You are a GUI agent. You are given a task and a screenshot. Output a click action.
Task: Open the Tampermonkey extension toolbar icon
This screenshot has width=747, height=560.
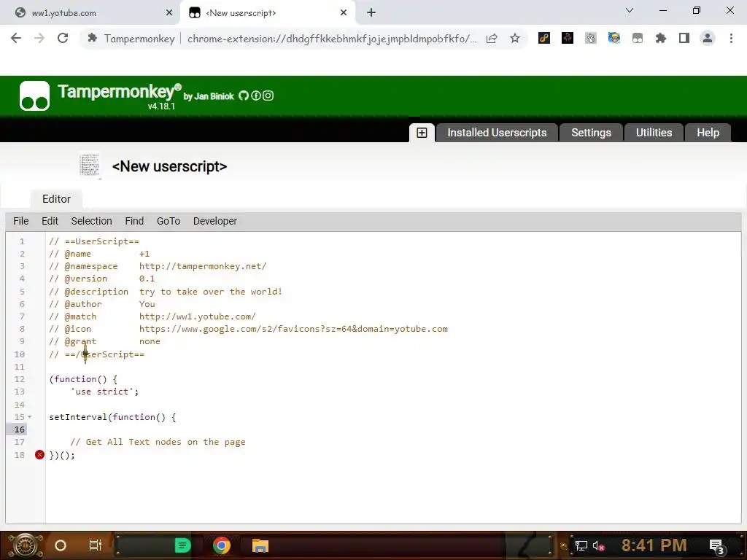(638, 38)
